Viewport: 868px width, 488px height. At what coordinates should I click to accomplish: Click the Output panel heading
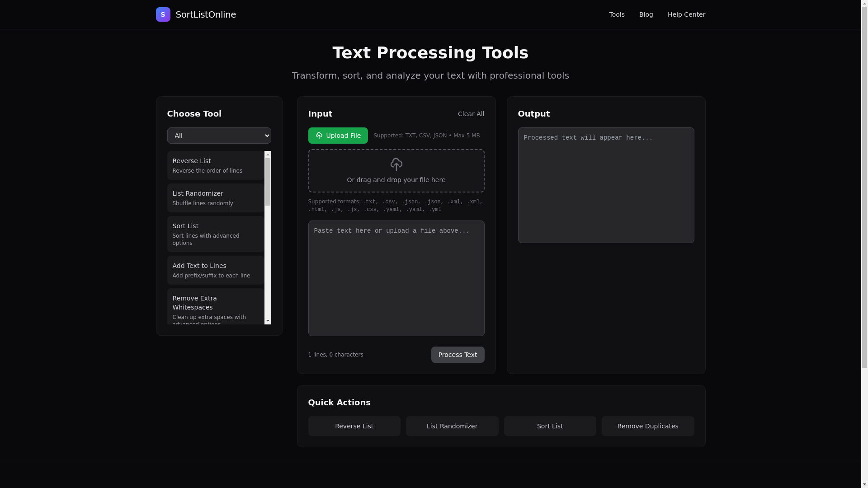534,114
